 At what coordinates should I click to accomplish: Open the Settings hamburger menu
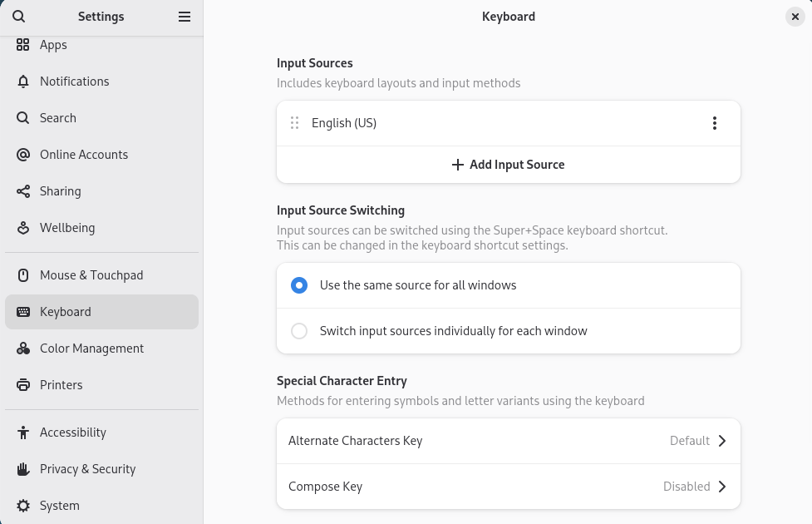tap(185, 17)
